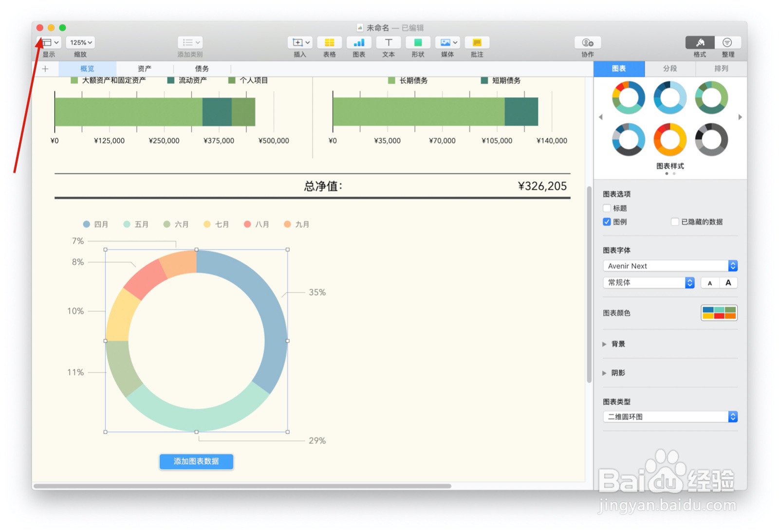Open the 图表颜色 color swatch
779x532 pixels.
719,313
